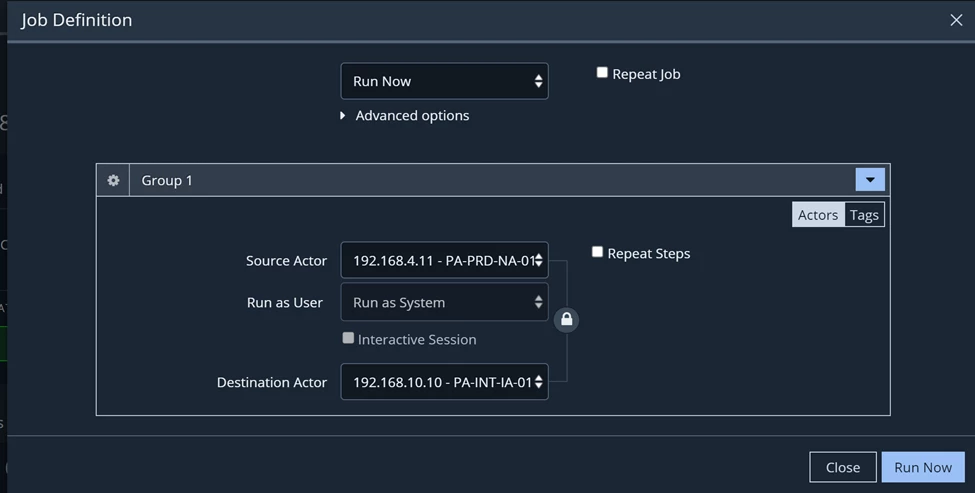Click the arrows icon on the Run Now dropdown

pyautogui.click(x=538, y=81)
